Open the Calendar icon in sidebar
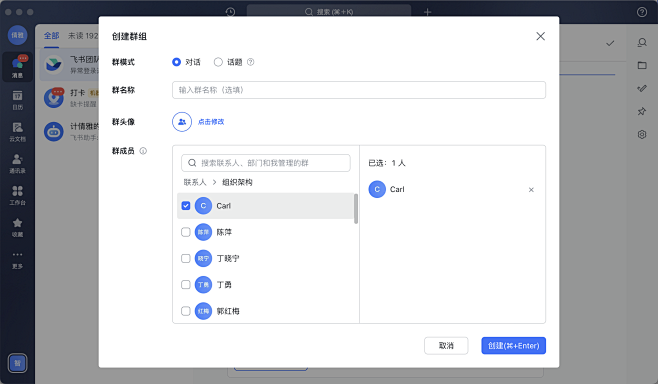 coord(17,100)
